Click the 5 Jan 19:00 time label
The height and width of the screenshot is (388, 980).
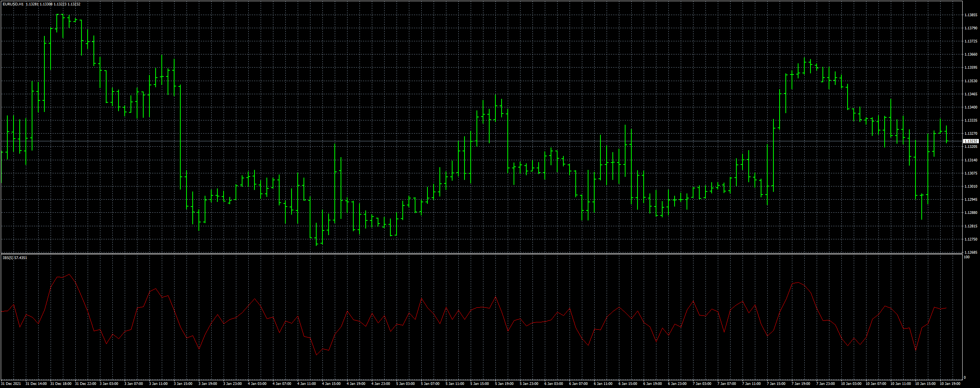pos(504,384)
